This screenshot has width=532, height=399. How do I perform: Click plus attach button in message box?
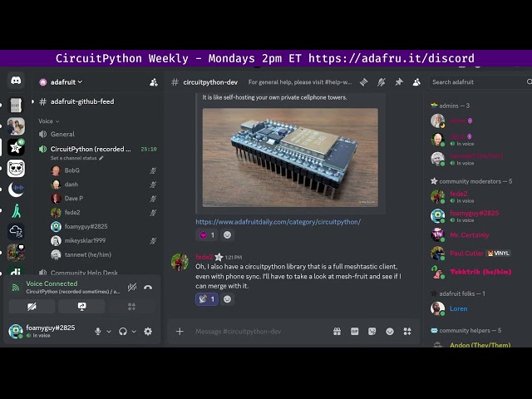click(180, 331)
